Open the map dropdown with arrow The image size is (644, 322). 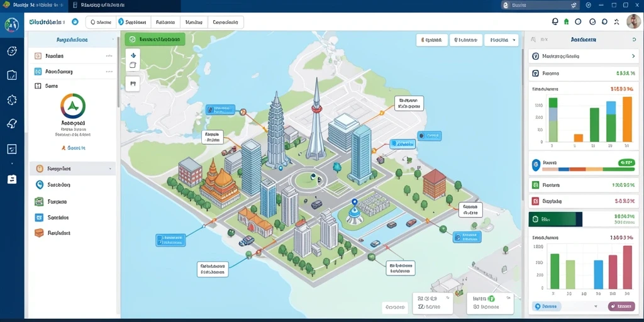click(x=501, y=40)
